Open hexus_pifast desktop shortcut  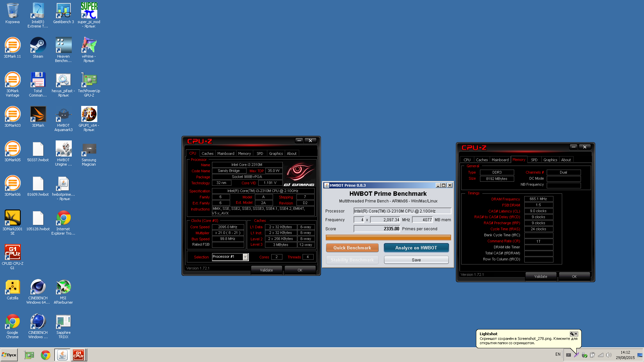tap(63, 84)
